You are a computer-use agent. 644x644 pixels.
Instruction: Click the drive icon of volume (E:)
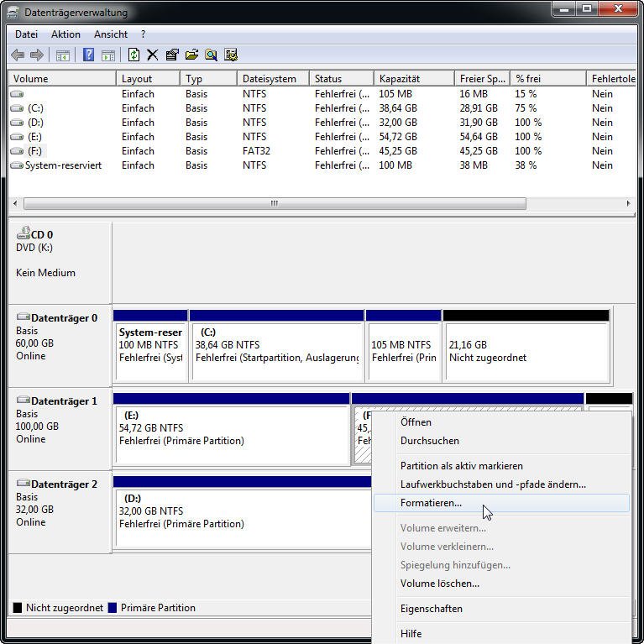tap(17, 137)
